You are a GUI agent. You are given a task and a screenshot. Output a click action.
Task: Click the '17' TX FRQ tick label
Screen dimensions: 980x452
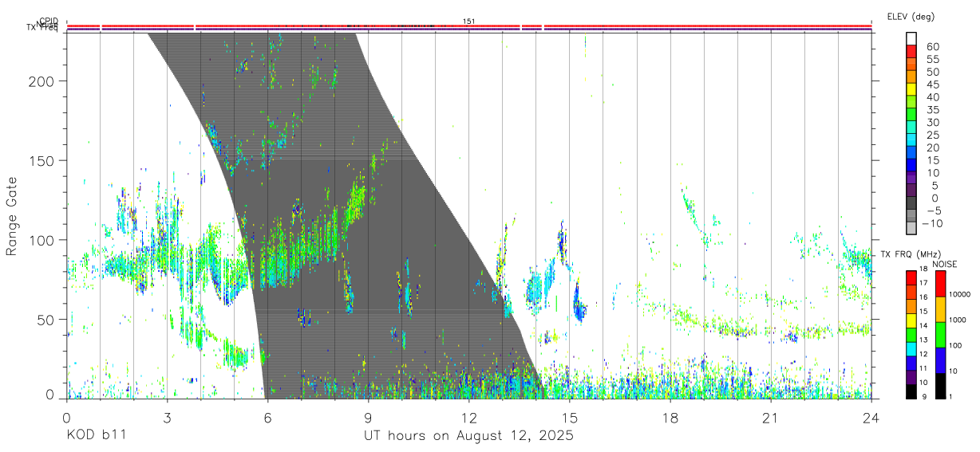(x=925, y=284)
